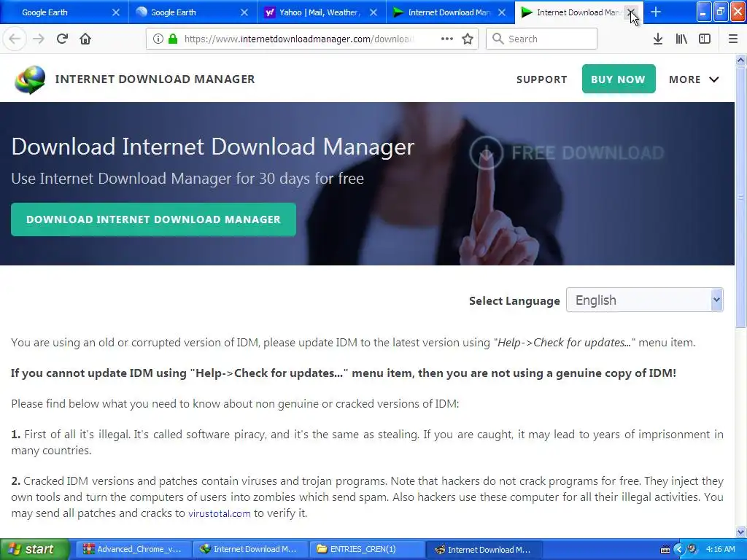This screenshot has height=560, width=747.
Task: Expand hidden tray icons arrow
Action: tap(679, 550)
